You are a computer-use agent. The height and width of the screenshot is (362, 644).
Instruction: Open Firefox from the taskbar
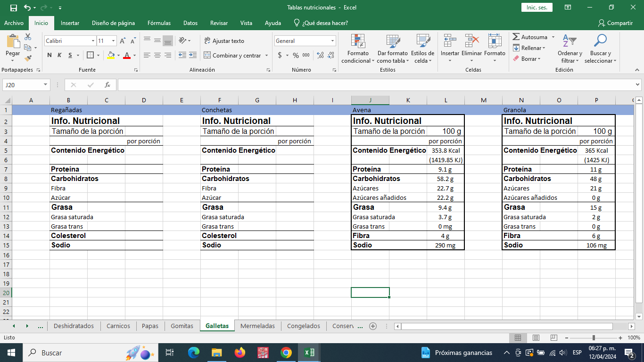(x=240, y=353)
